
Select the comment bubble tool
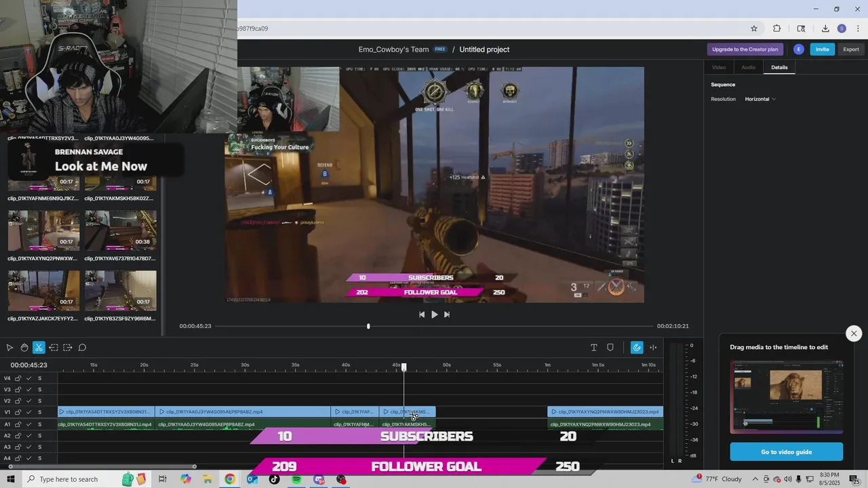pos(82,348)
